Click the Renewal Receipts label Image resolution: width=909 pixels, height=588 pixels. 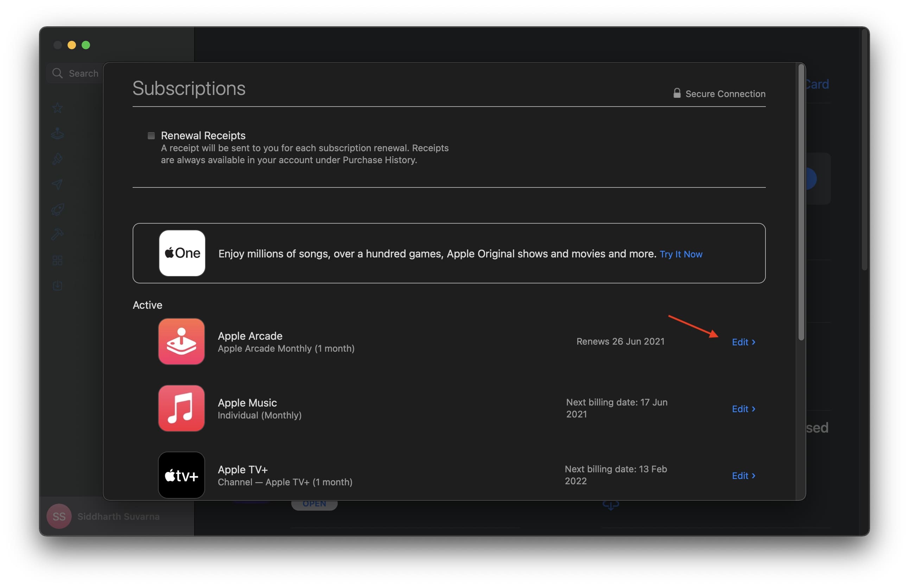[203, 135]
